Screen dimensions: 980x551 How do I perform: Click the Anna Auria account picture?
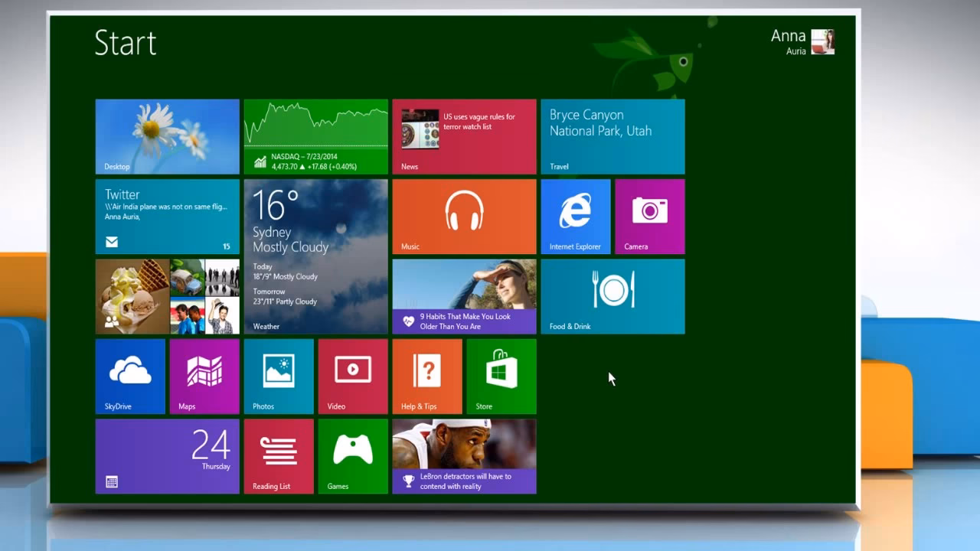(x=822, y=42)
